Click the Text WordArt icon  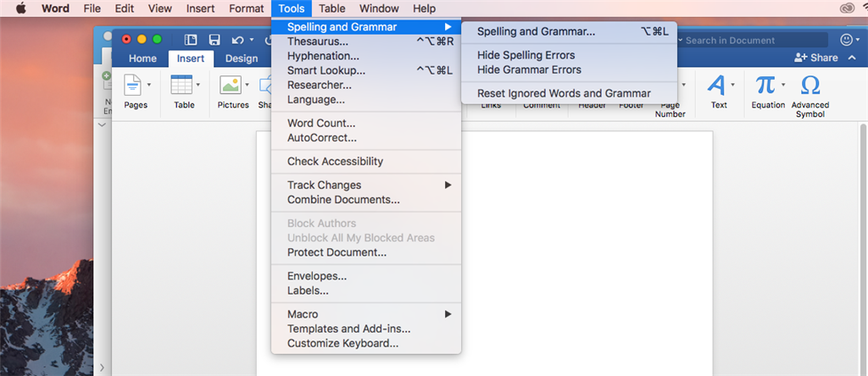(x=716, y=86)
